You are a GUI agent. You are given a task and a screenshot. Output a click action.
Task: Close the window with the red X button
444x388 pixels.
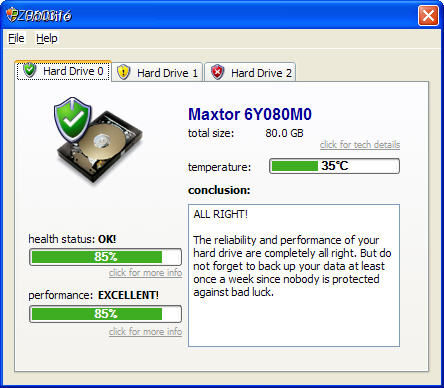coord(428,15)
